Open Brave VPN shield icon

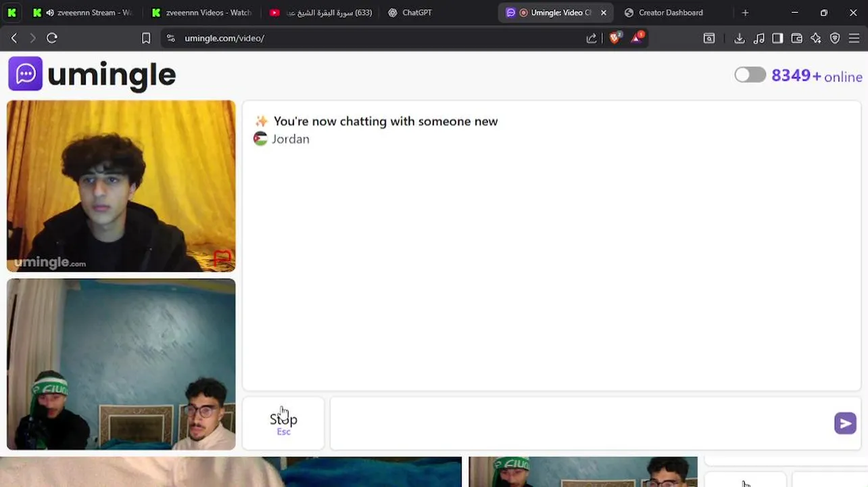(x=835, y=39)
